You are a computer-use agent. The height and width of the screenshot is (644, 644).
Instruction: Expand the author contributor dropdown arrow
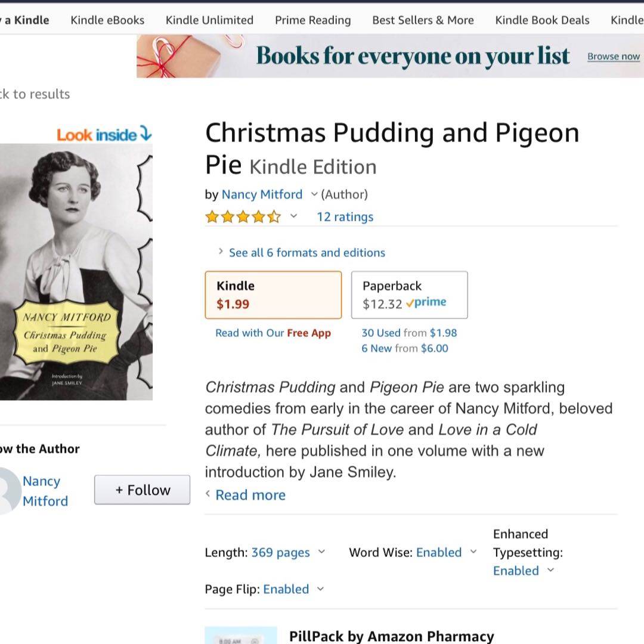click(x=314, y=194)
